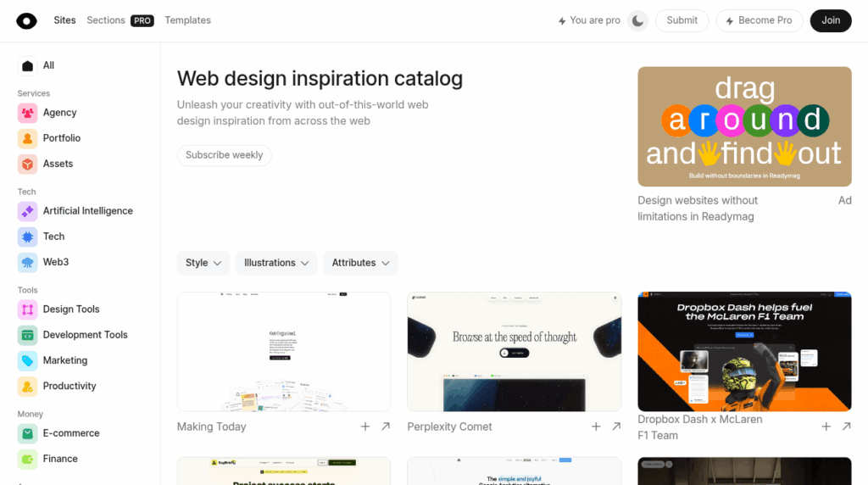This screenshot has height=485, width=868.
Task: Select the All category home icon
Action: point(28,66)
